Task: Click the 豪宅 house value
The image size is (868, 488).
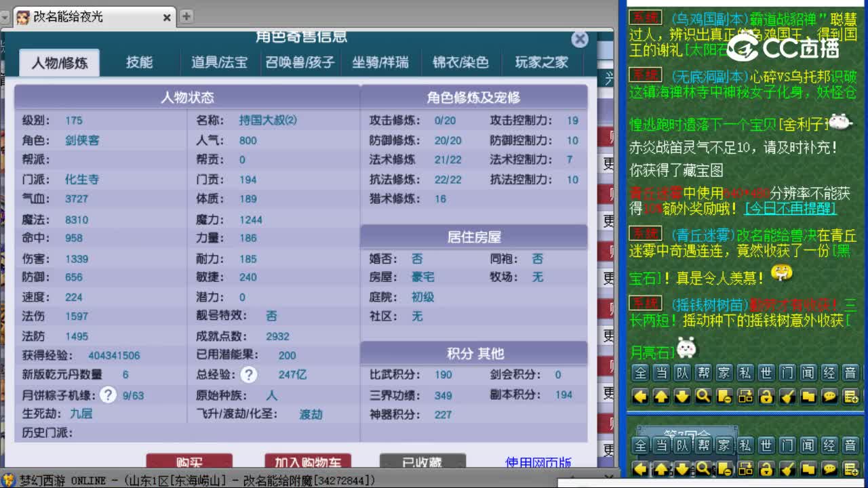Action: [x=423, y=277]
